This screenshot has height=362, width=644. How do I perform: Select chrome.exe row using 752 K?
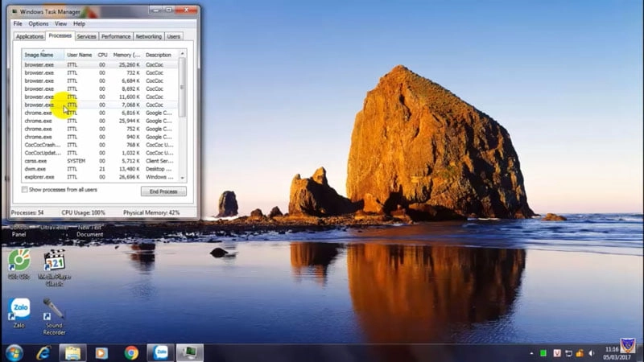click(100, 129)
